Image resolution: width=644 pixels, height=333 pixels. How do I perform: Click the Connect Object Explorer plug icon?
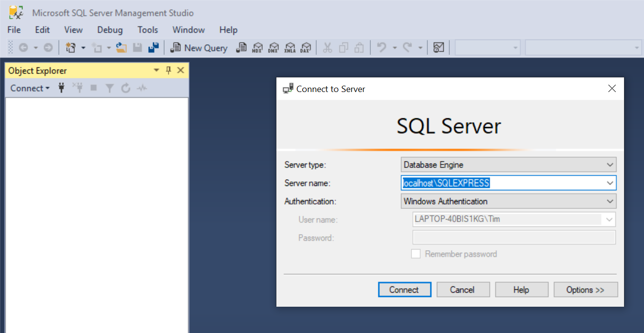61,88
